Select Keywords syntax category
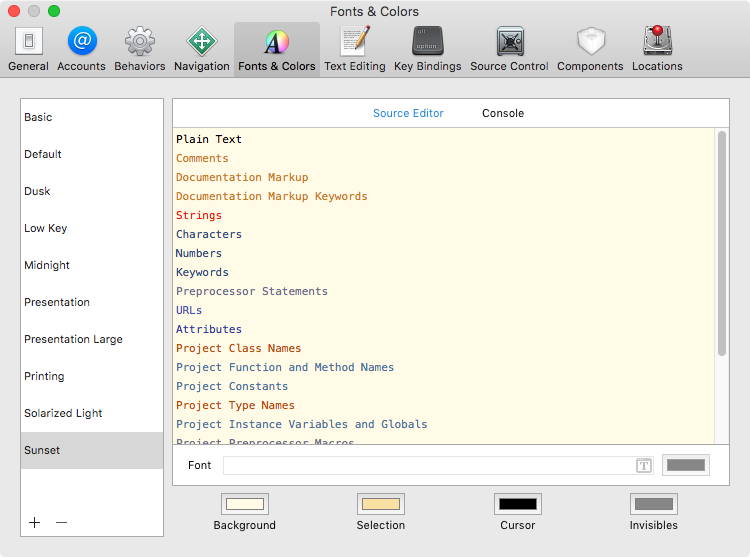The image size is (750, 557). [443, 273]
